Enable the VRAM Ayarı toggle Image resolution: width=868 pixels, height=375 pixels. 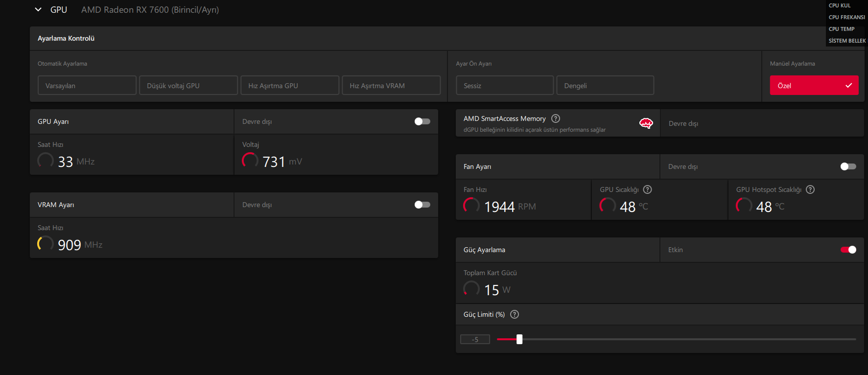422,205
